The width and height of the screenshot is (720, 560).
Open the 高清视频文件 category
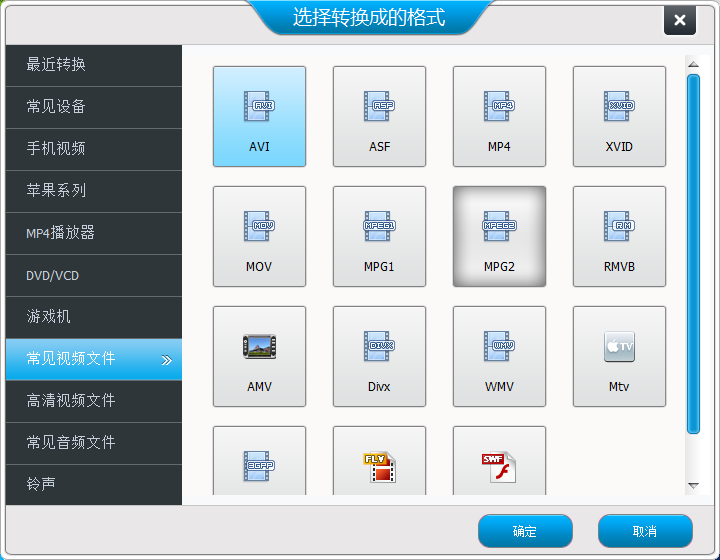point(94,401)
